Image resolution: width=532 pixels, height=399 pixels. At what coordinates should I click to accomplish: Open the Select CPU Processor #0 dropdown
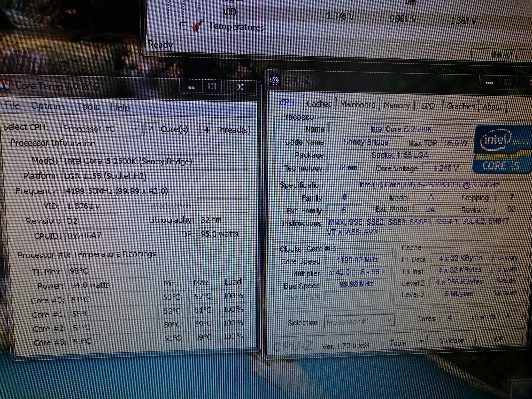[135, 129]
